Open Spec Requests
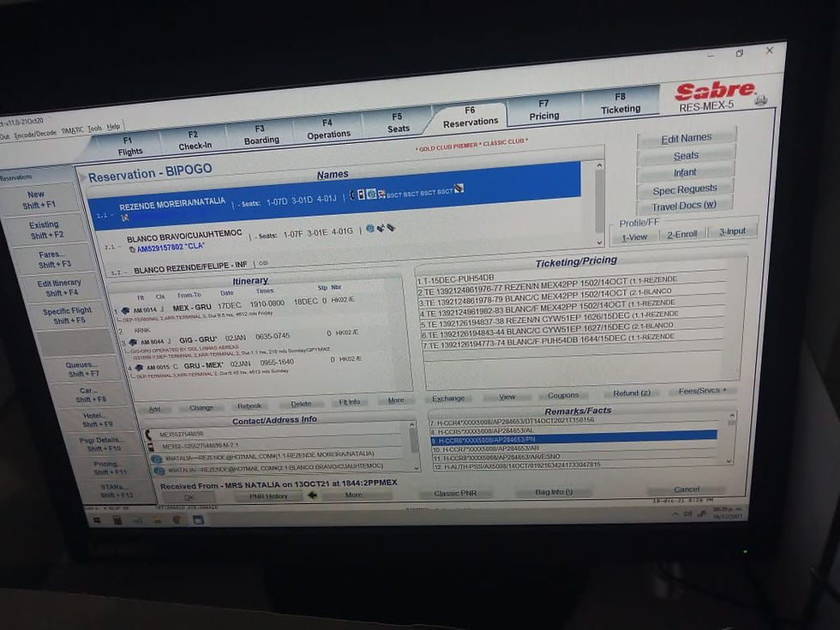The image size is (840, 630). (684, 189)
